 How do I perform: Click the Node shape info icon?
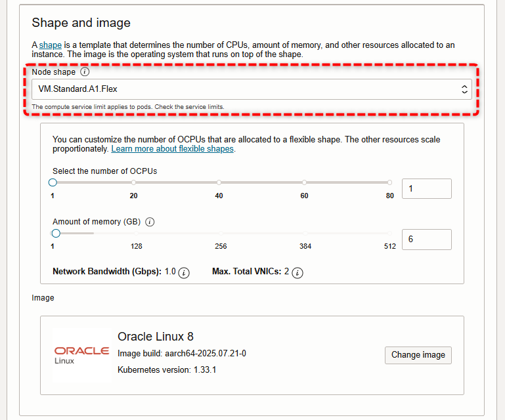[85, 72]
